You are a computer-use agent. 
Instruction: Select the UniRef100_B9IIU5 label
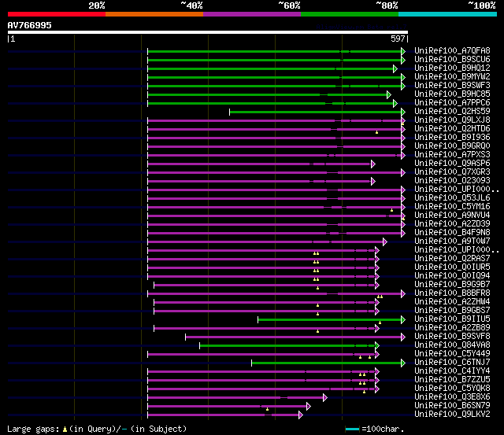pyautogui.click(x=452, y=319)
